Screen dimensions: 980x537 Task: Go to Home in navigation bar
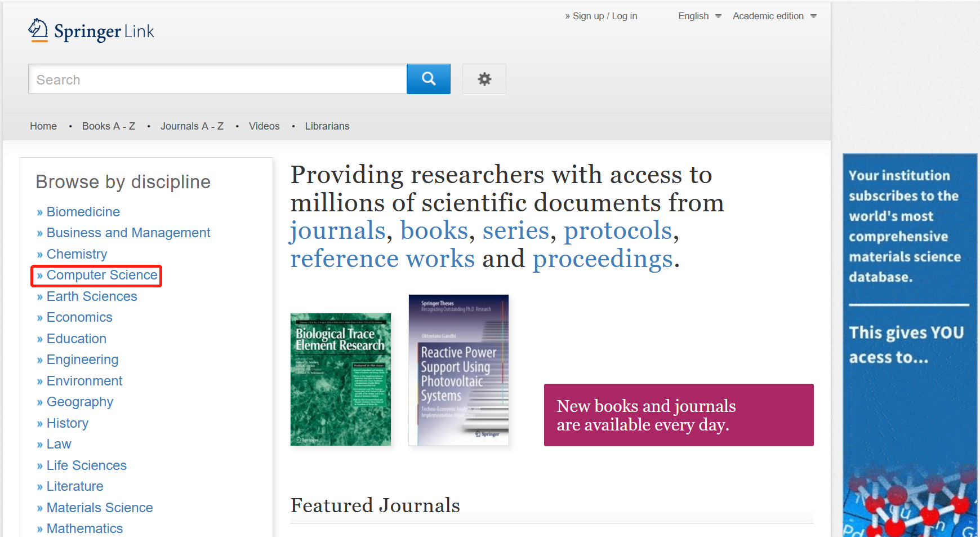coord(43,126)
